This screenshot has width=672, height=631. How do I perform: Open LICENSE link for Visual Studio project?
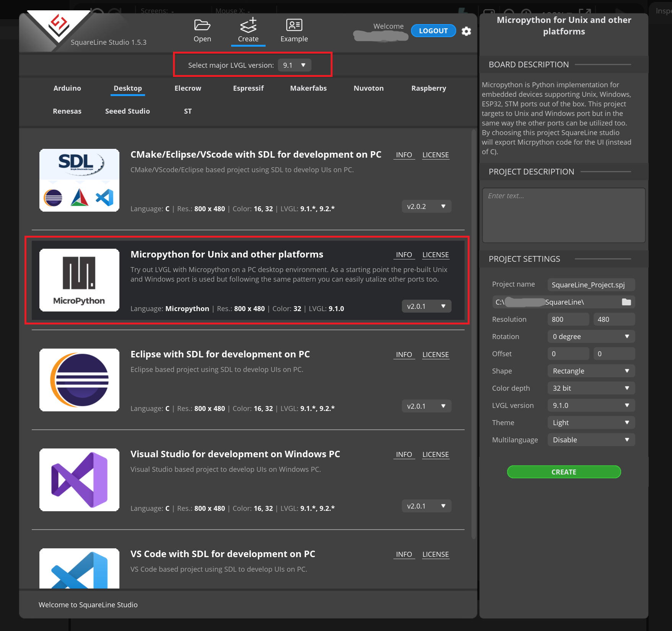pyautogui.click(x=435, y=455)
